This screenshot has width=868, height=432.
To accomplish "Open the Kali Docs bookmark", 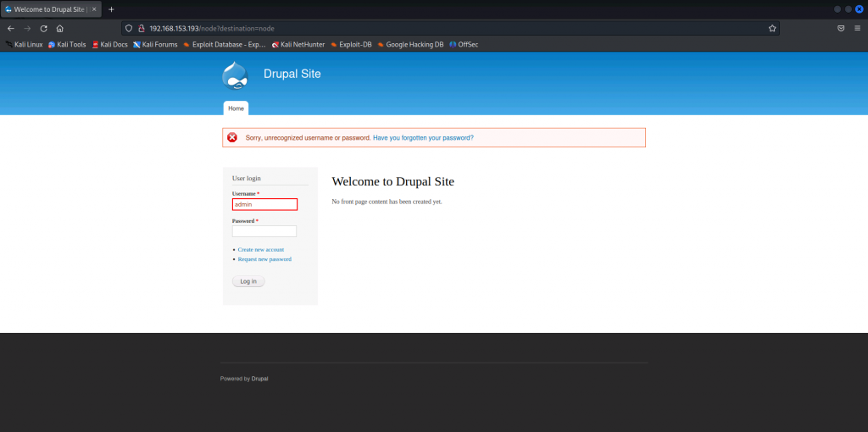I will point(109,44).
